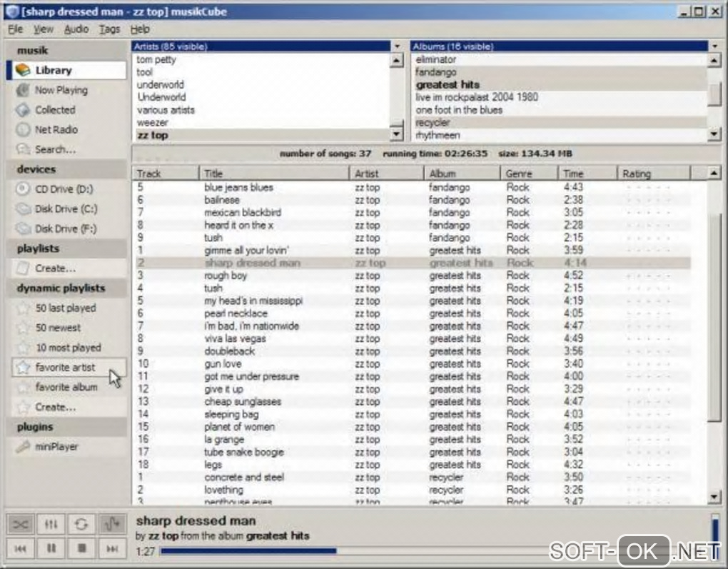Open the Albums pane dropdown arrow
This screenshot has width=728, height=569.
(x=714, y=46)
